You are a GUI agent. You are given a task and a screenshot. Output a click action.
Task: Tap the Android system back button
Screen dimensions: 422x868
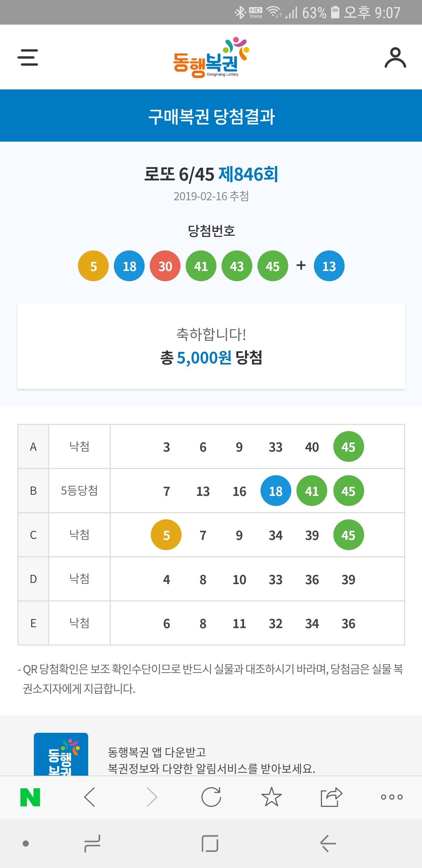(x=328, y=843)
